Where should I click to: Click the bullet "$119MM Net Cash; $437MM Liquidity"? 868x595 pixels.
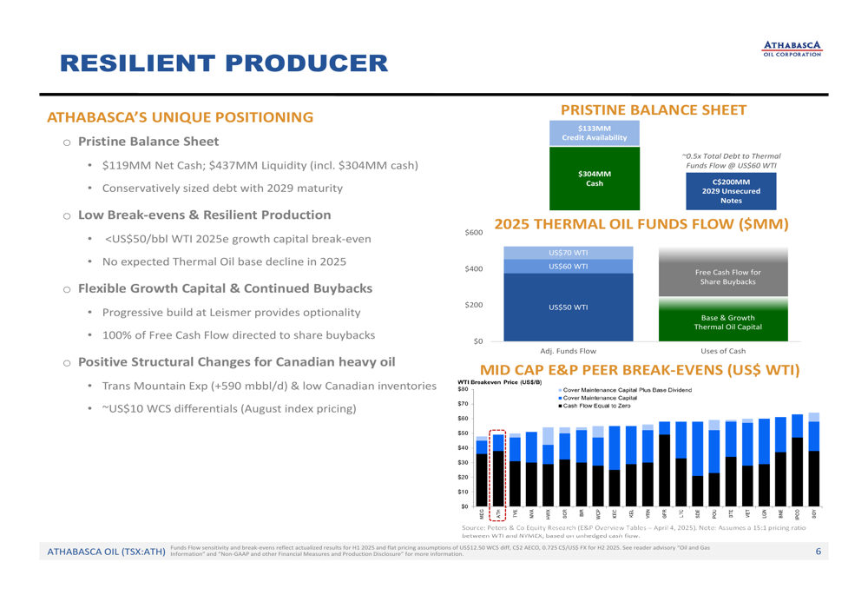click(x=260, y=166)
